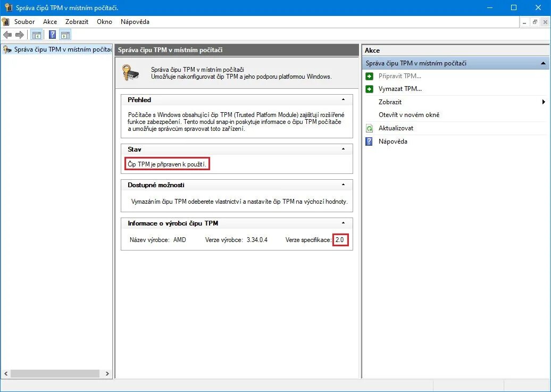Click the help icon beside Nápověda in Akce pane
The width and height of the screenshot is (551, 392).
(x=369, y=141)
